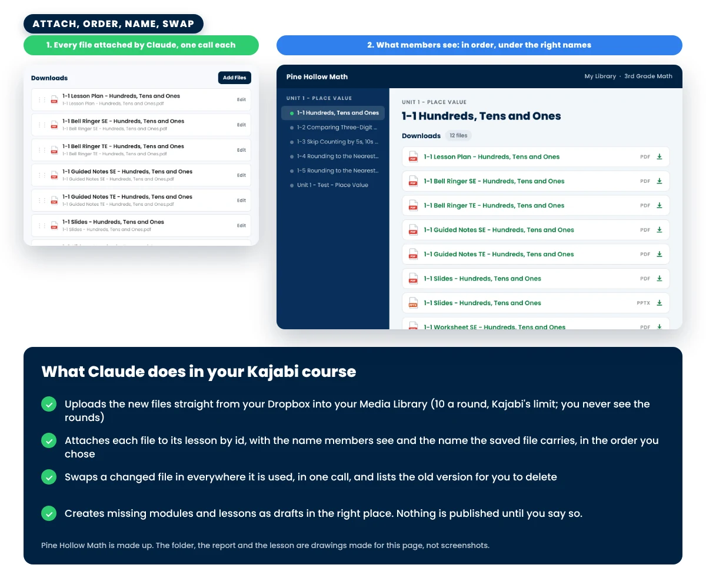706x588 pixels.
Task: Click the PPTX file icon of 1-1 Slides
Action: tap(413, 303)
